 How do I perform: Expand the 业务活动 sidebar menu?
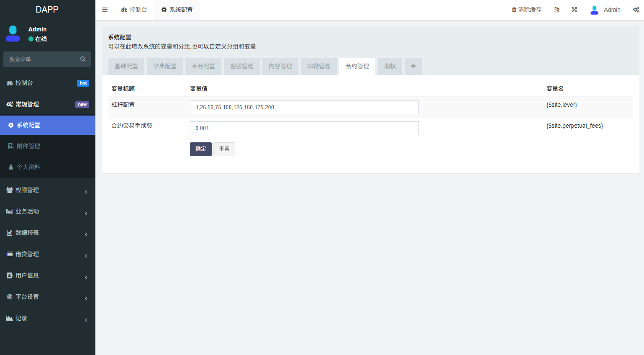point(47,211)
